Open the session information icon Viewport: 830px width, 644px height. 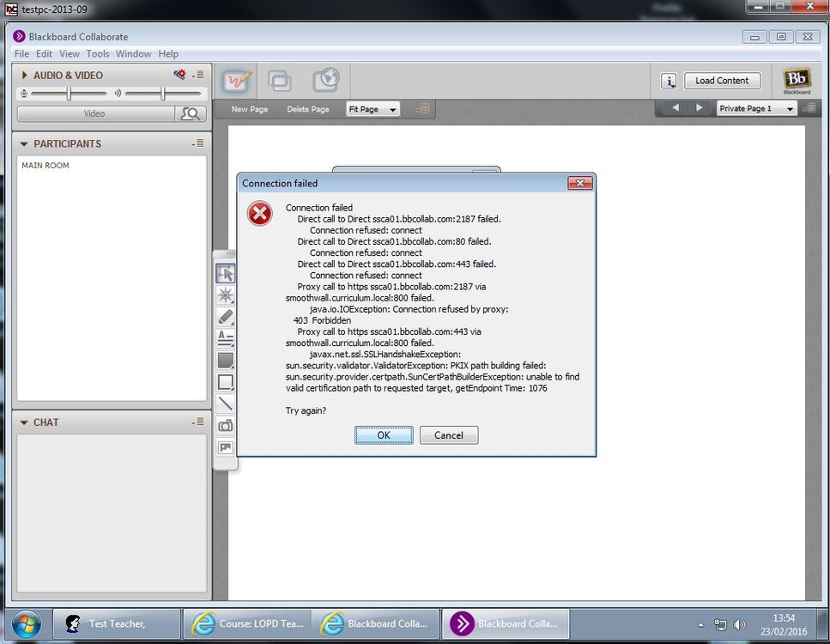pyautogui.click(x=669, y=81)
